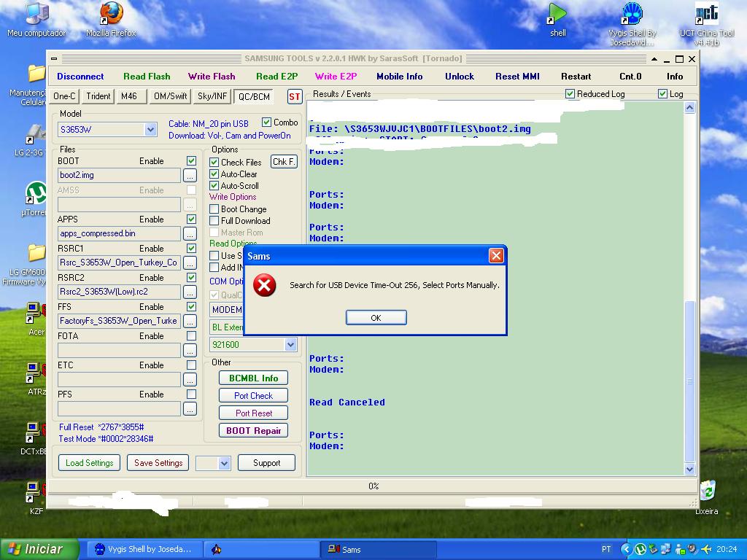Close the Sams error dialog
Viewport: 747px width, 560px height.
(496, 256)
